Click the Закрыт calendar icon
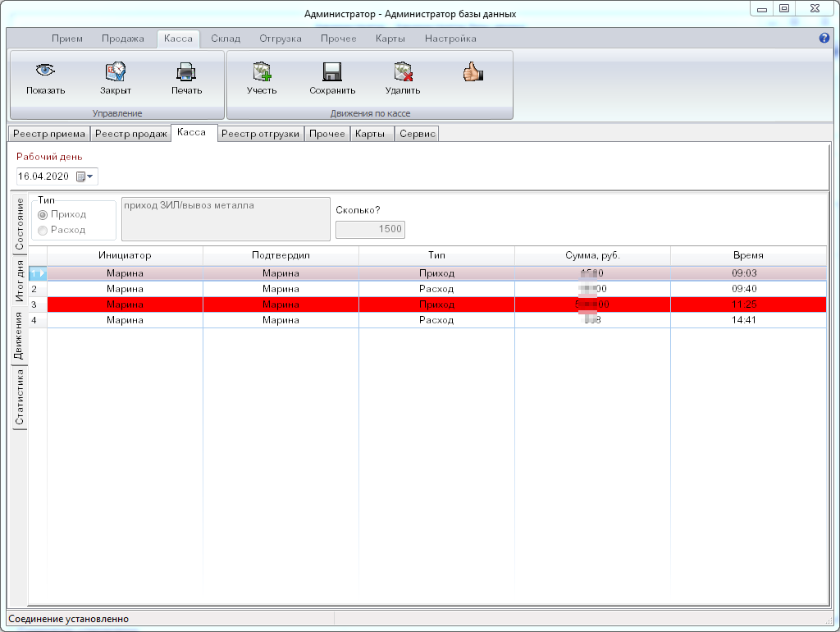 click(115, 71)
